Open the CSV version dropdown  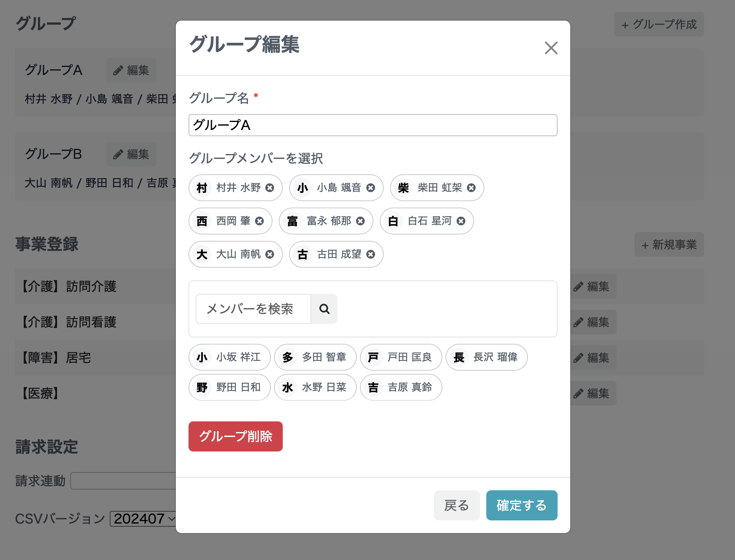pos(143,518)
